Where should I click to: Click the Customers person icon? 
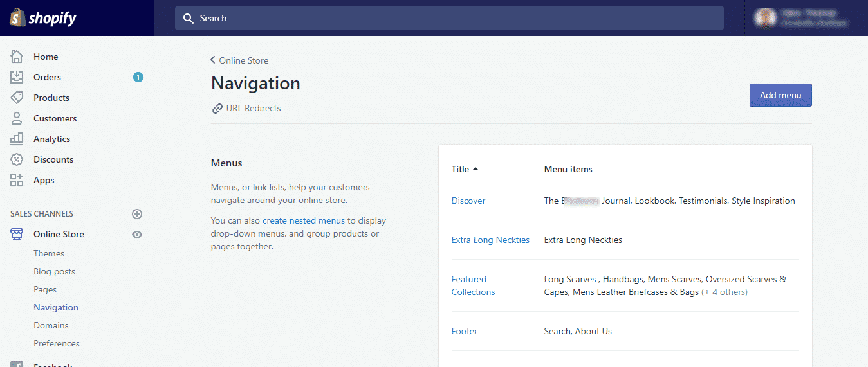pos(17,118)
